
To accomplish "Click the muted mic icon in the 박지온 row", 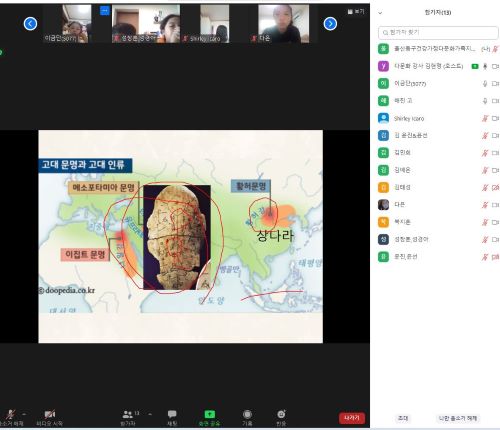I will 485,222.
